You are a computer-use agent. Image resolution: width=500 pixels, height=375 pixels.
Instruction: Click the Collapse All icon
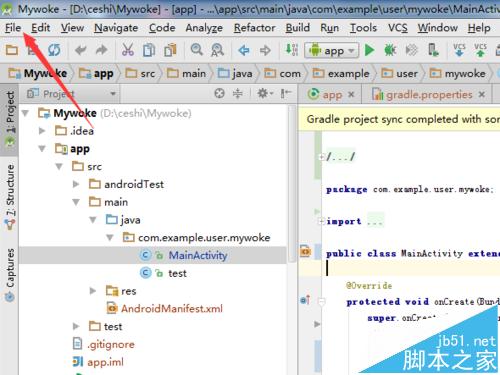point(238,93)
